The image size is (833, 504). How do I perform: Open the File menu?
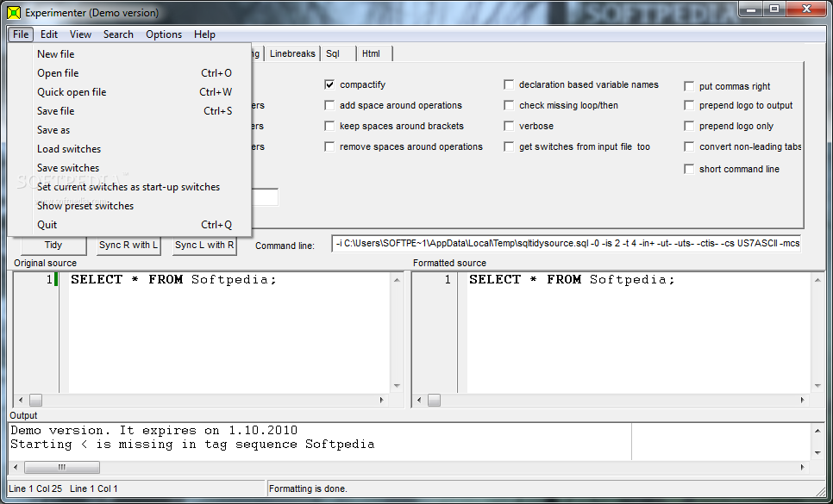(x=21, y=34)
